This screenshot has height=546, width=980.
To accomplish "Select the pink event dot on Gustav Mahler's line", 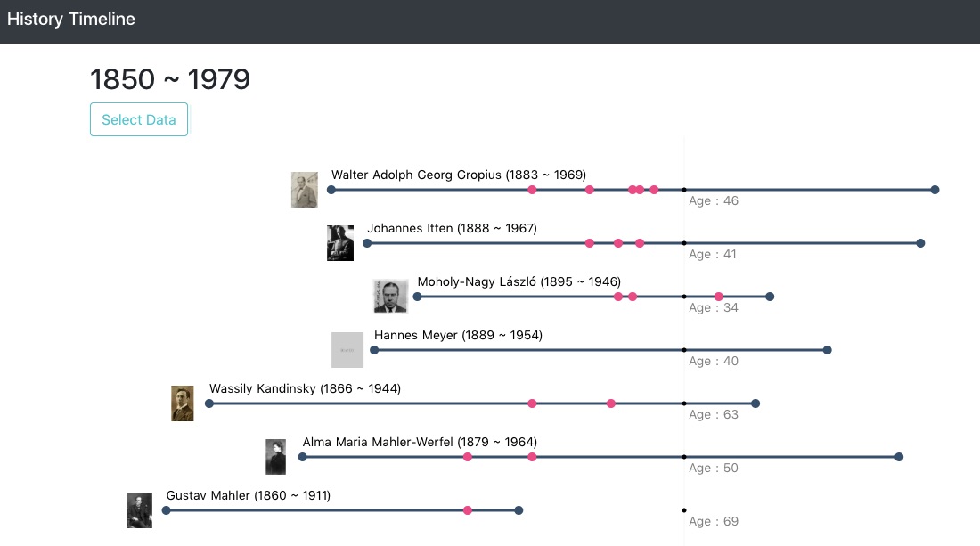I will click(x=468, y=510).
